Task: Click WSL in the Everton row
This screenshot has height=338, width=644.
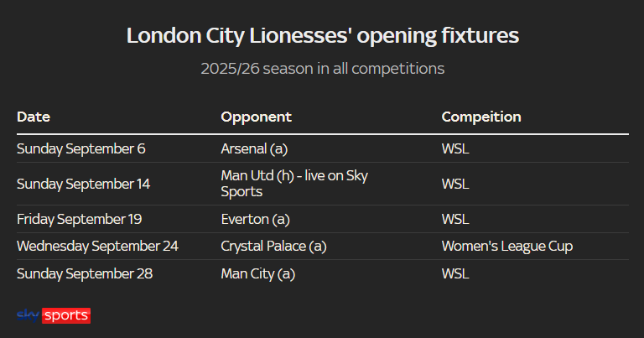Action: 455,219
